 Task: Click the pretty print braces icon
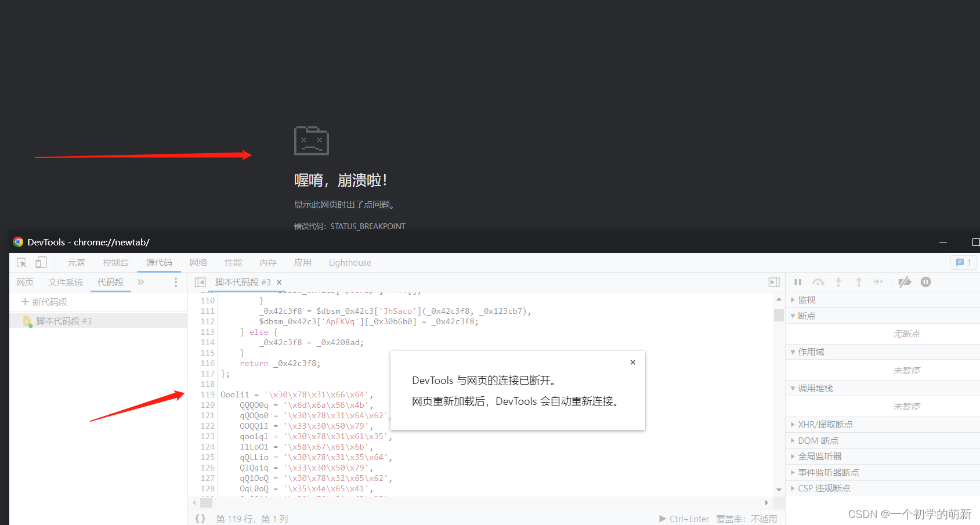click(200, 519)
